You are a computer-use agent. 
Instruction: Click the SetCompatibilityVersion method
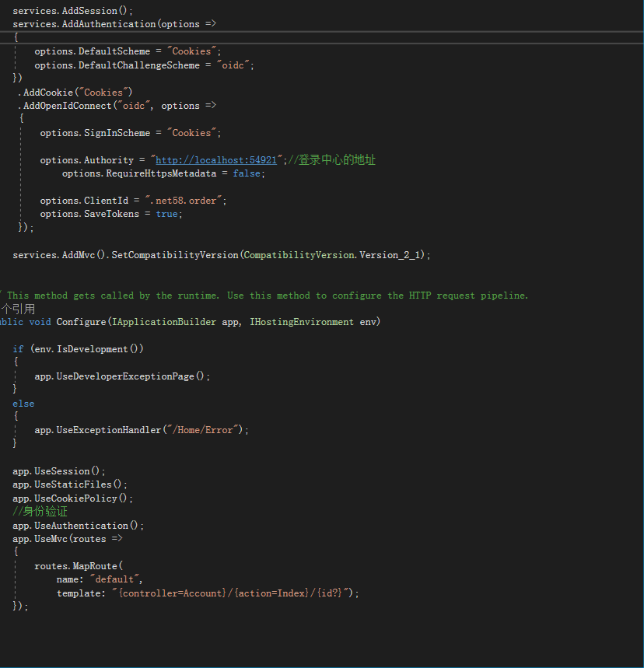coord(174,255)
